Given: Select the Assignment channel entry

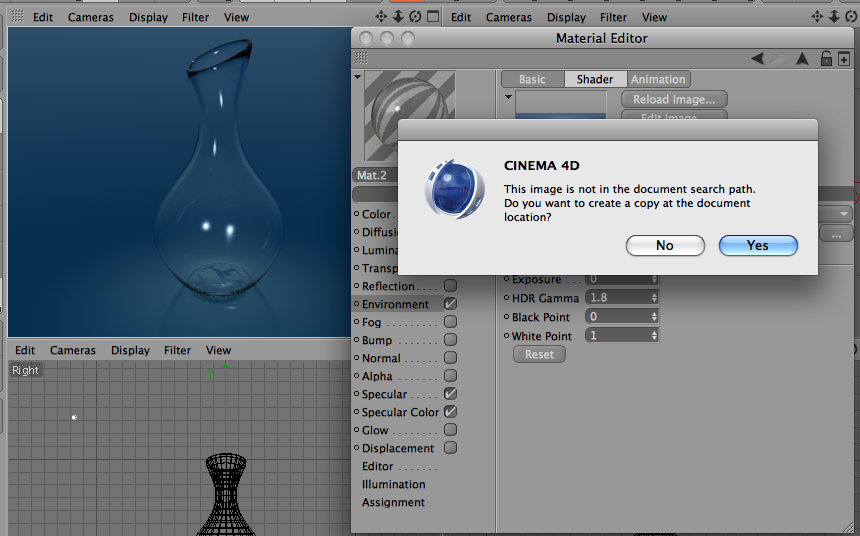Looking at the screenshot, I should (393, 502).
